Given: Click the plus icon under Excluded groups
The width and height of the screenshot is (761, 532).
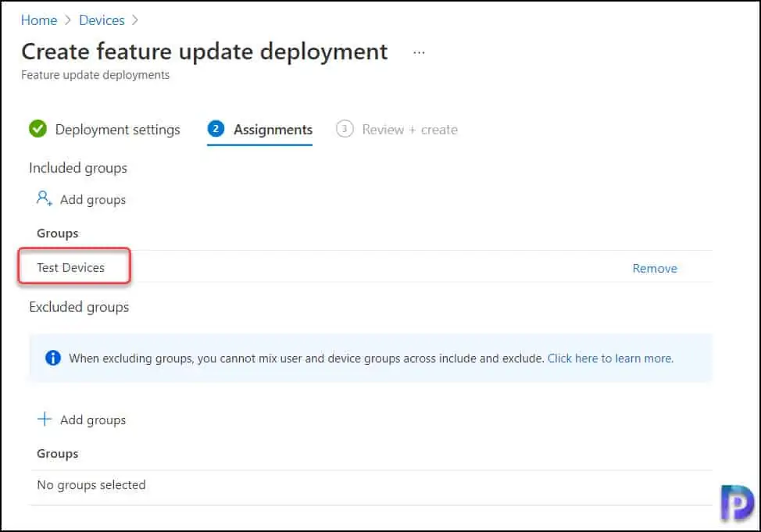Looking at the screenshot, I should tap(45, 419).
